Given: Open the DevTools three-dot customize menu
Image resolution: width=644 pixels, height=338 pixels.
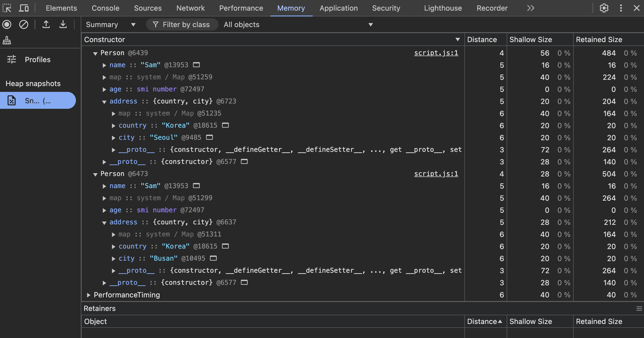Looking at the screenshot, I should [621, 8].
